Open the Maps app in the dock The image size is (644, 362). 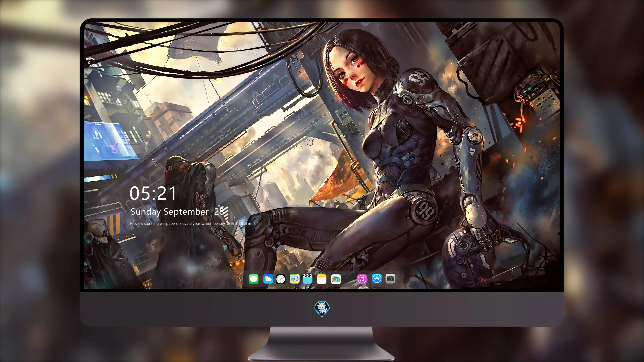294,279
